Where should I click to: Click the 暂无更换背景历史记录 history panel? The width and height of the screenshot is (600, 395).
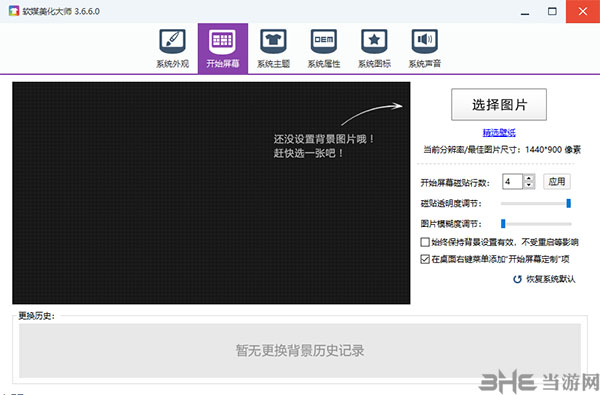[x=300, y=351]
